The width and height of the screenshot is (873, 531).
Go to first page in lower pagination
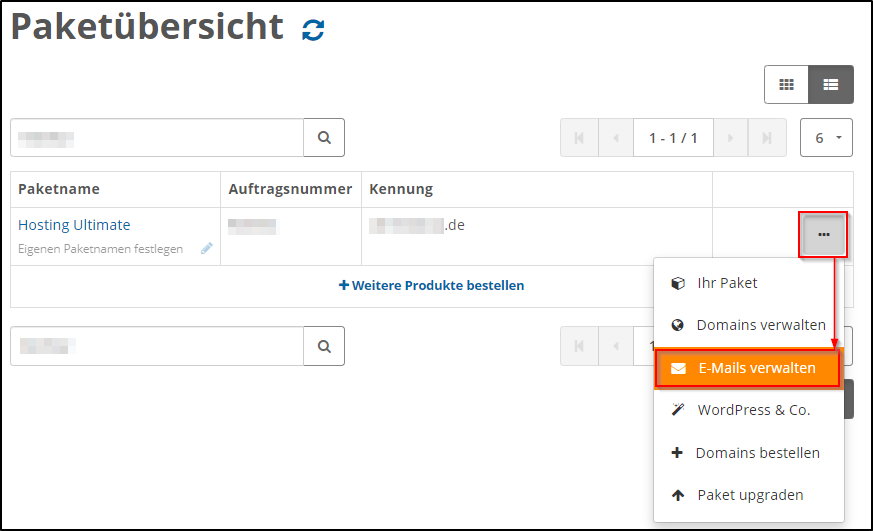pos(579,346)
